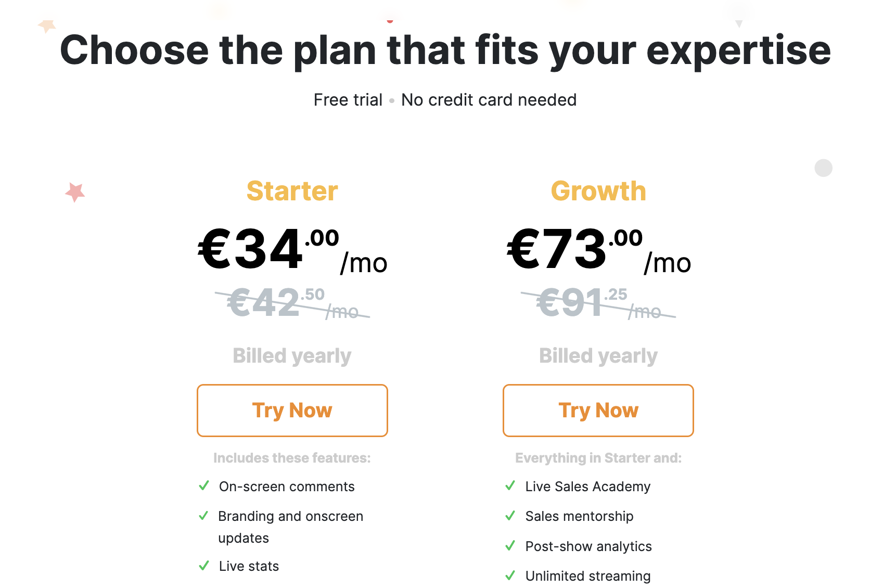Click the pink star decoration
896x588 pixels.
tap(75, 192)
